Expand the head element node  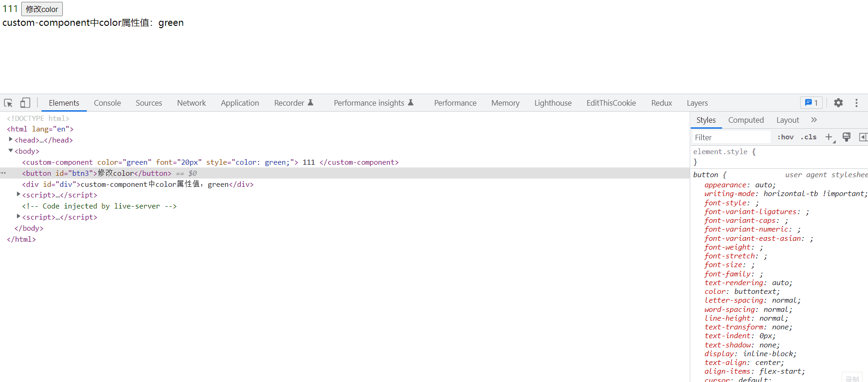coord(11,139)
